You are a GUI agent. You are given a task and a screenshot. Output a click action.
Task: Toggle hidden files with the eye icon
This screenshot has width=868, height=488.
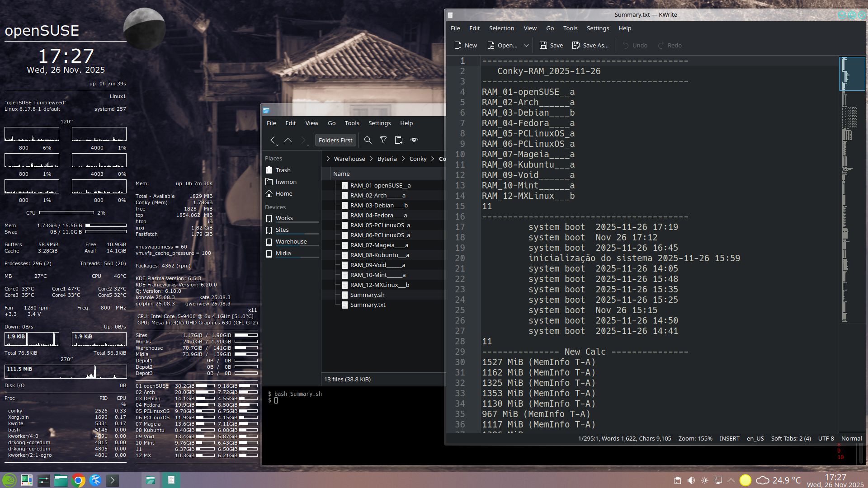pos(414,140)
